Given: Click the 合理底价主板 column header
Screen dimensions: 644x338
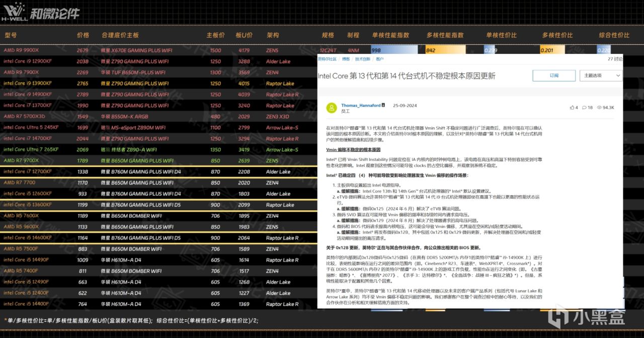Looking at the screenshot, I should point(120,35).
